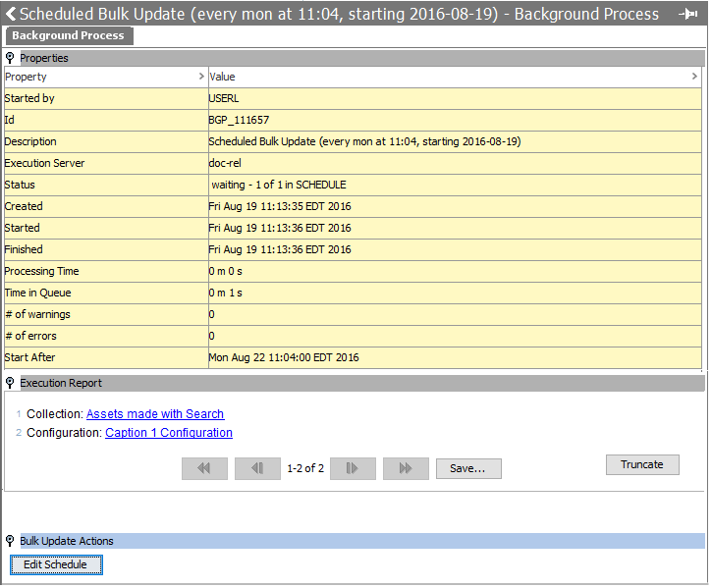Image resolution: width=712 pixels, height=588 pixels.
Task: Go to last page of execution report
Action: [406, 469]
